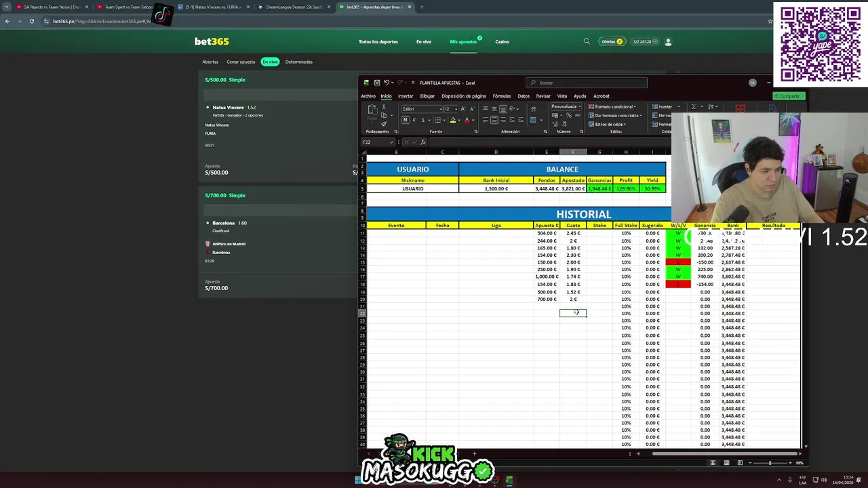The height and width of the screenshot is (488, 868).
Task: Toggle bold N formatting
Action: (x=406, y=120)
